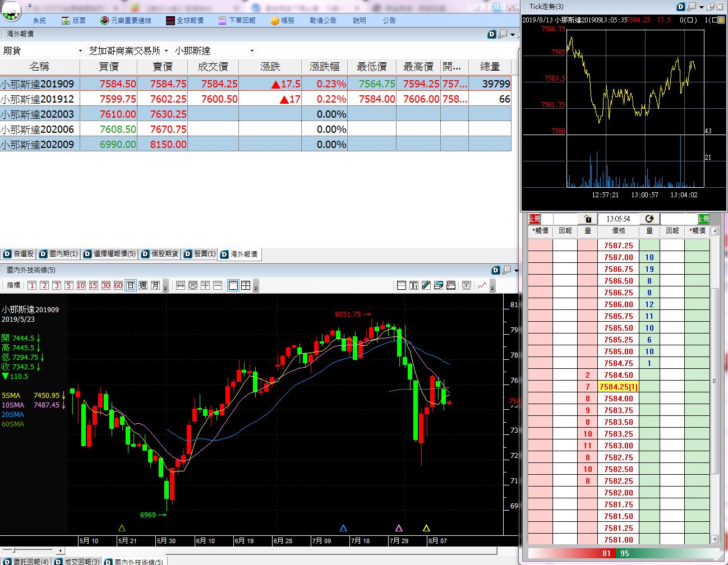Image resolution: width=728 pixels, height=565 pixels.
Task: Select 5-minute chart period
Action: pos(69,285)
